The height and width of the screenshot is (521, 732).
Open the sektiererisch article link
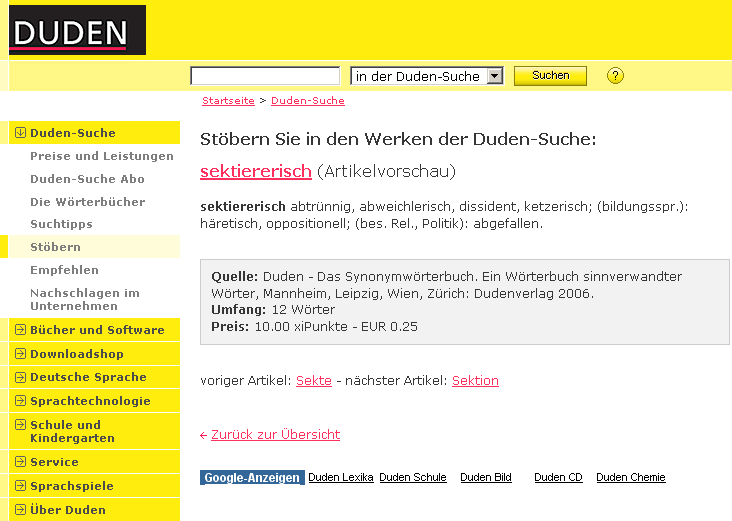pos(256,171)
